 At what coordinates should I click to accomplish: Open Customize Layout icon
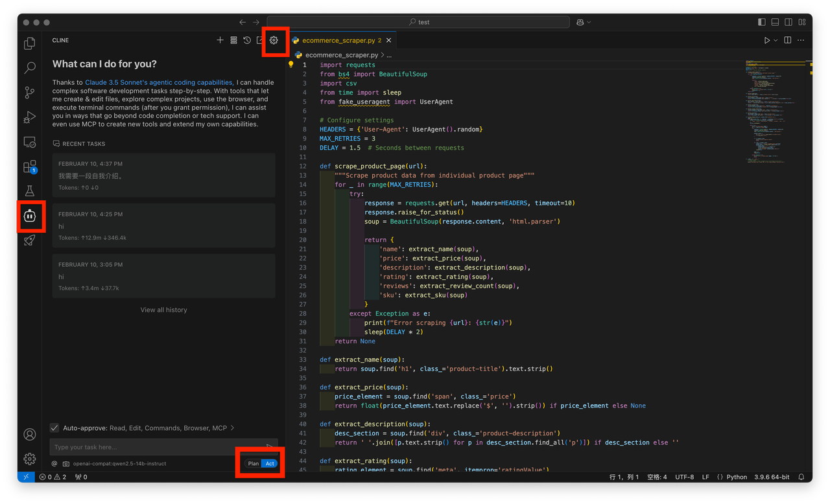(802, 22)
